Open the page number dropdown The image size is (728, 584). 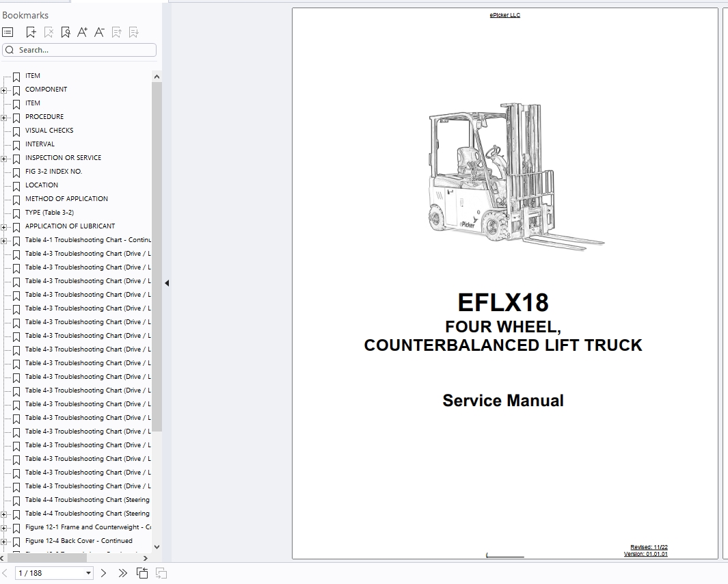(88, 573)
